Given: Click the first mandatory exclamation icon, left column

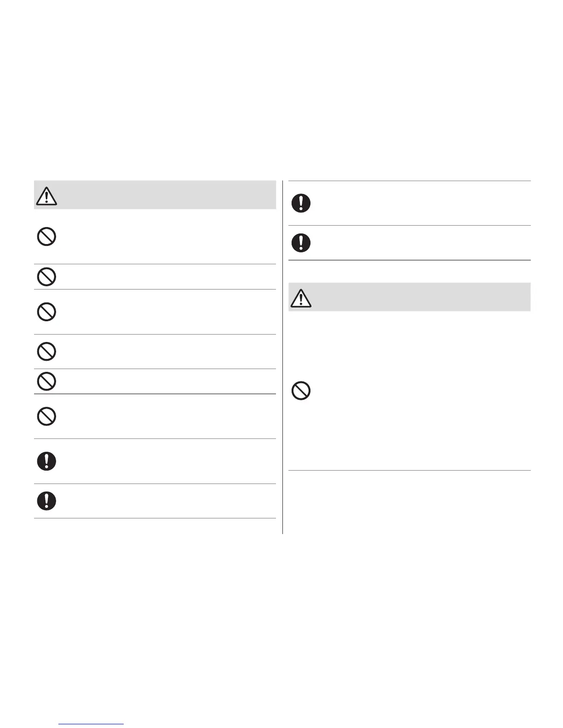Looking at the screenshot, I should tap(46, 461).
